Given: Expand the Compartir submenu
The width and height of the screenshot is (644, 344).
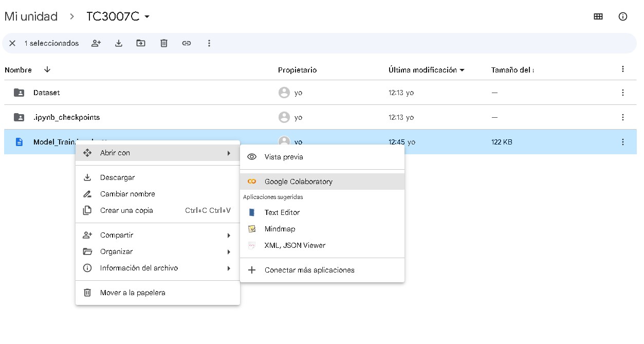Looking at the screenshot, I should point(157,235).
